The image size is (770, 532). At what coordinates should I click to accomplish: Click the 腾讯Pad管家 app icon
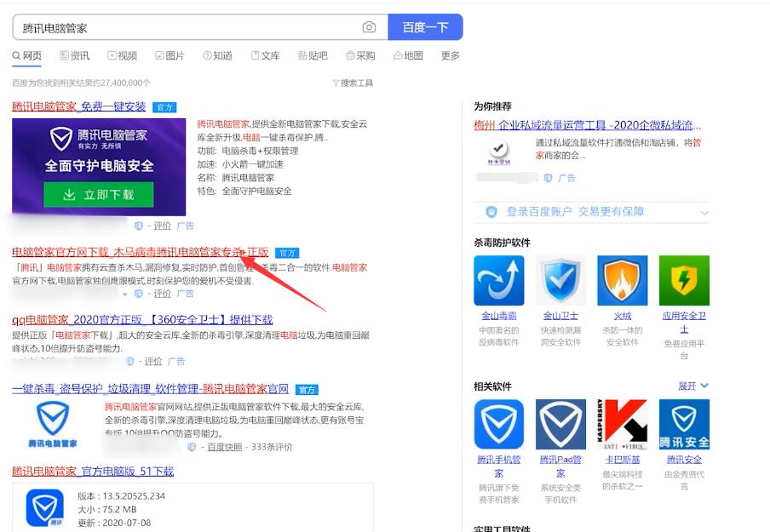[x=560, y=424]
